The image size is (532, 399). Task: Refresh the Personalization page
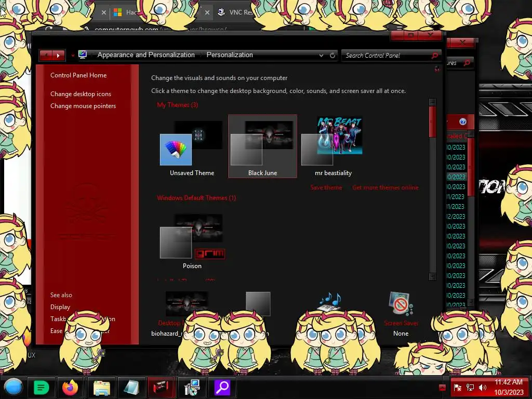coord(332,55)
